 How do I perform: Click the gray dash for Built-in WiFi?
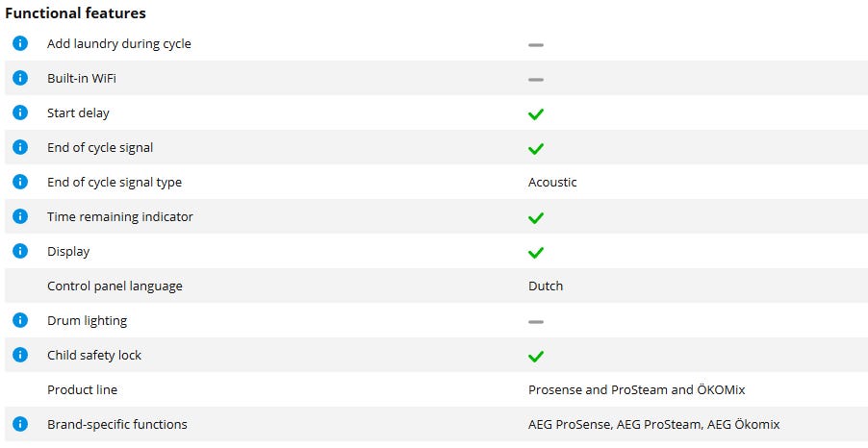pos(536,79)
